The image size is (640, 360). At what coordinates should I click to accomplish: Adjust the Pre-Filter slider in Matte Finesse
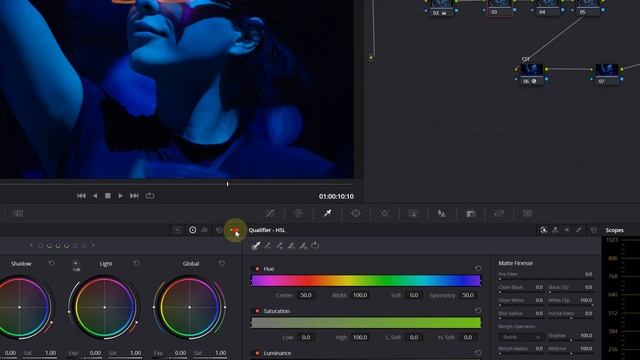pos(546,279)
